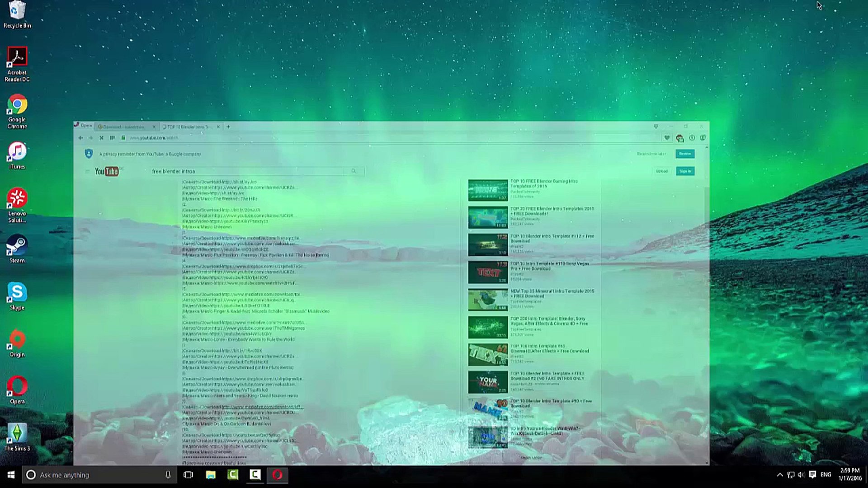This screenshot has width=868, height=488.
Task: Open the TOP 10 FREE Blender Gaming Intro thumbnail
Action: coord(488,190)
